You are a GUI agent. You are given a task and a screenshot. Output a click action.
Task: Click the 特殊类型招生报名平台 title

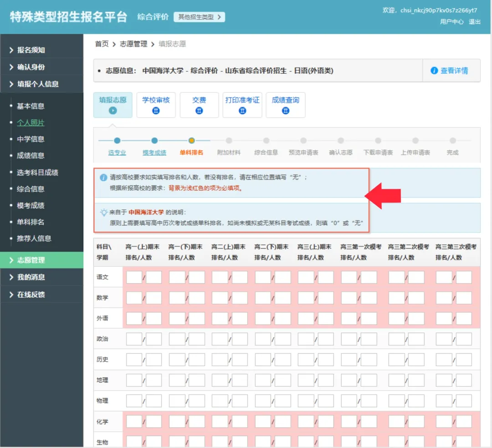pyautogui.click(x=68, y=17)
